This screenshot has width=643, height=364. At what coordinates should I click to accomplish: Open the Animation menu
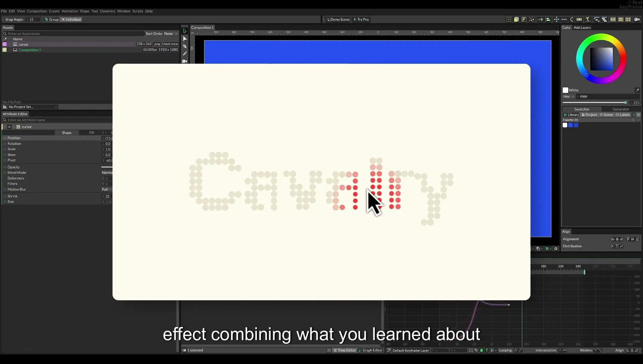[x=70, y=11]
